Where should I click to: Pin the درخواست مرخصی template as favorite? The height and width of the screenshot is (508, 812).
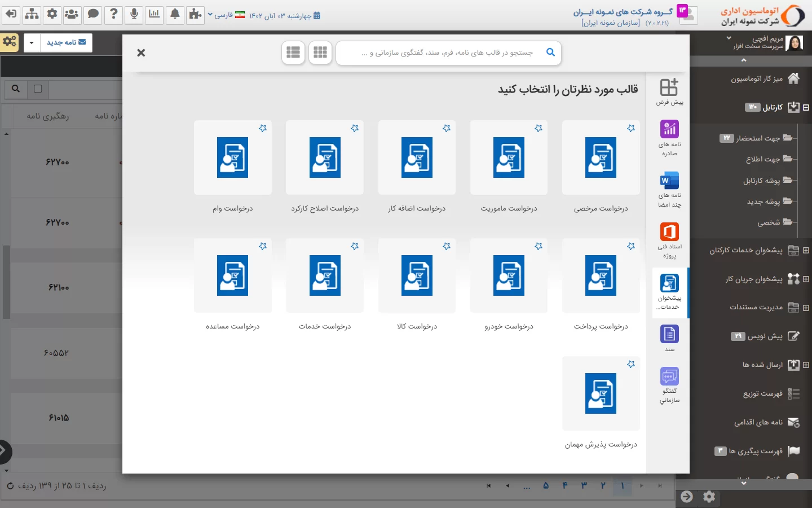pyautogui.click(x=630, y=129)
